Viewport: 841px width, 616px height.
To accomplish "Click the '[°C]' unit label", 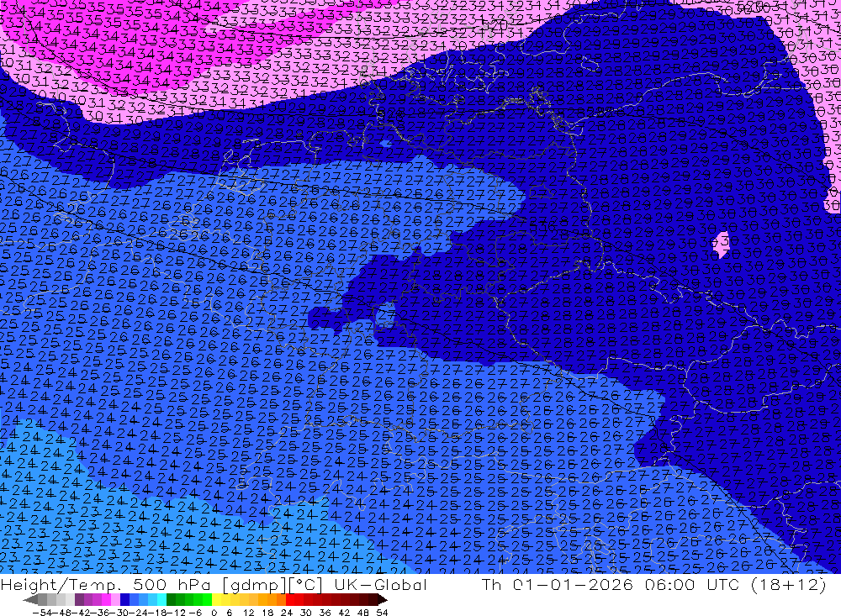I will tap(306, 584).
